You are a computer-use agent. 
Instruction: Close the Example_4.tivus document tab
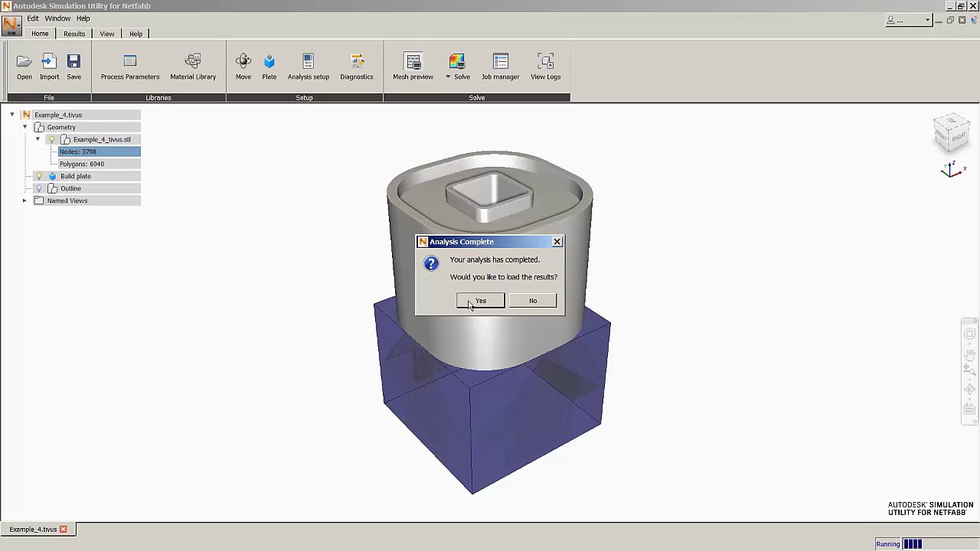pos(64,529)
